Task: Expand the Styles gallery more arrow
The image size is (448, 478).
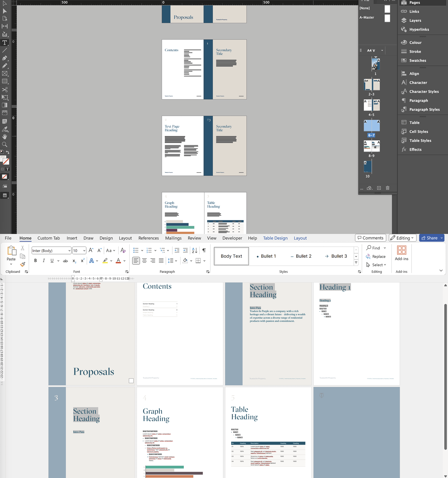Action: (356, 262)
